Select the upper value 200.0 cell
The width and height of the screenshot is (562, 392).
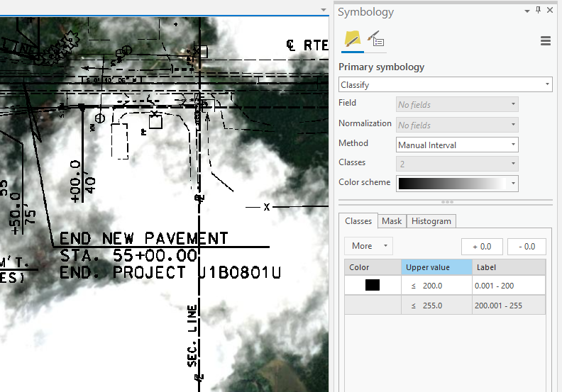(436, 286)
